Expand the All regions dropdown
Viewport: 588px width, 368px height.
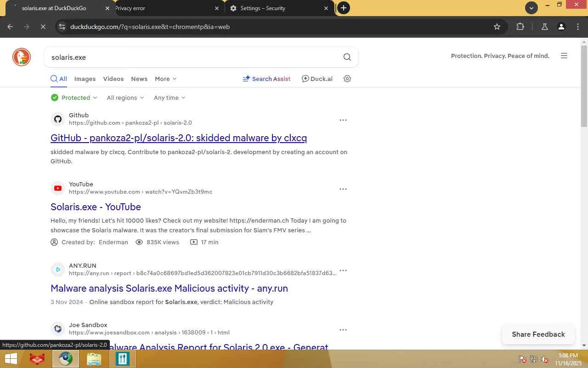pyautogui.click(x=125, y=98)
